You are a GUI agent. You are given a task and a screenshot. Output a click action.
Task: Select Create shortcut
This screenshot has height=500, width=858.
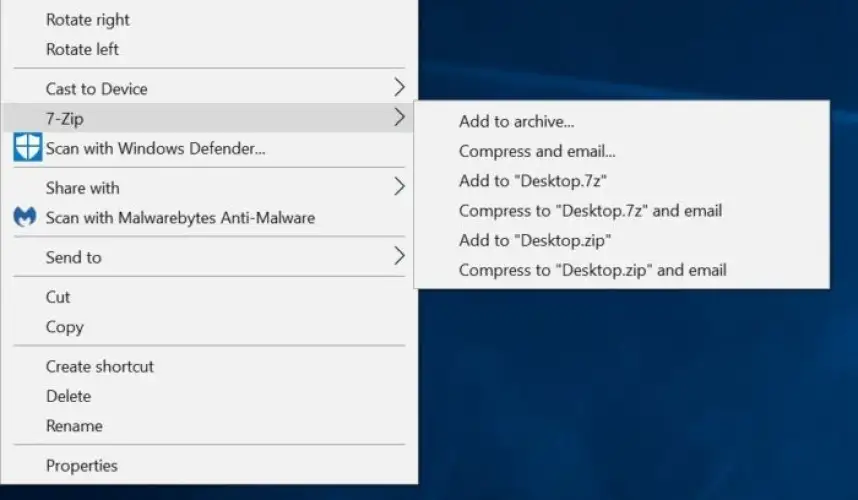coord(100,366)
